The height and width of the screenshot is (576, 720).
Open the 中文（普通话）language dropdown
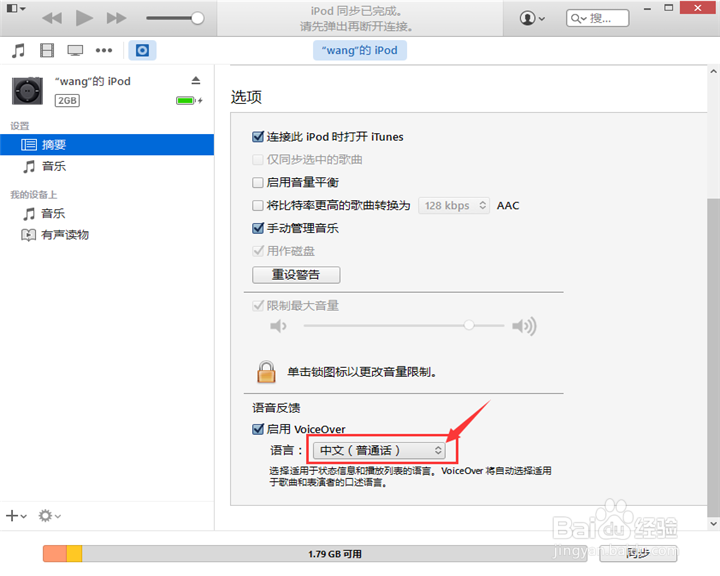click(x=379, y=450)
